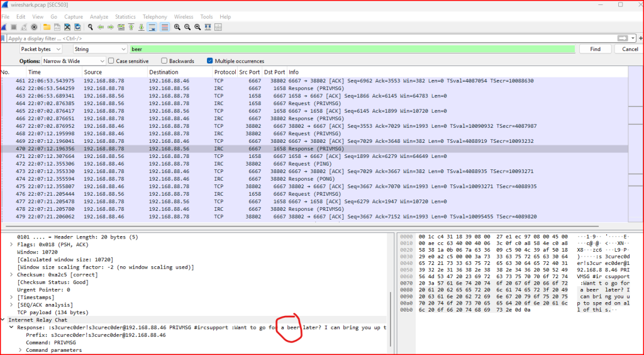Click the packet list horizontal scrollbar

(x=302, y=225)
